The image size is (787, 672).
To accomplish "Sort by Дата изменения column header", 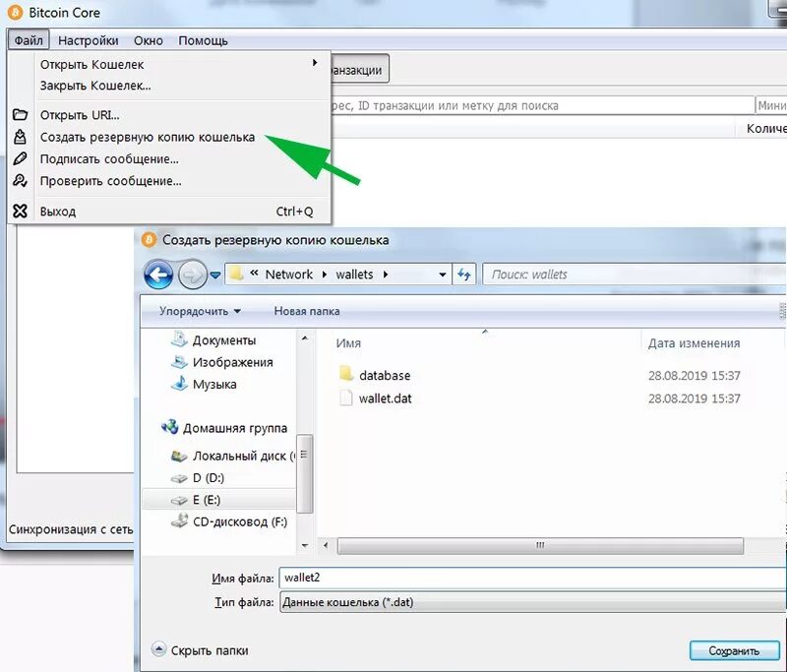I will pyautogui.click(x=694, y=343).
